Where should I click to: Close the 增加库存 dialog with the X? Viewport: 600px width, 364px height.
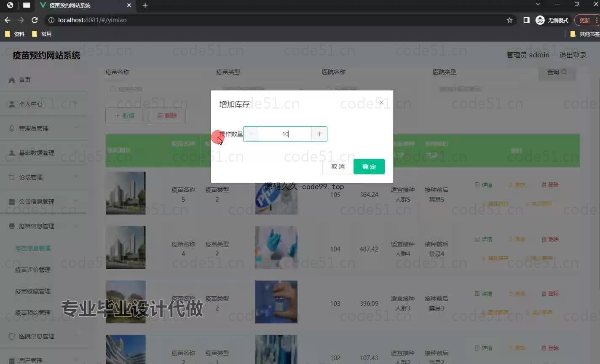point(381,102)
